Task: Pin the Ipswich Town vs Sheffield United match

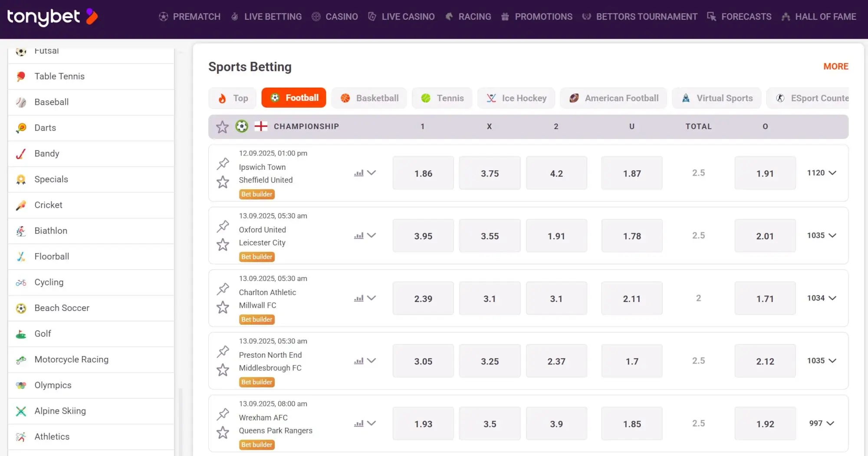Action: point(223,163)
